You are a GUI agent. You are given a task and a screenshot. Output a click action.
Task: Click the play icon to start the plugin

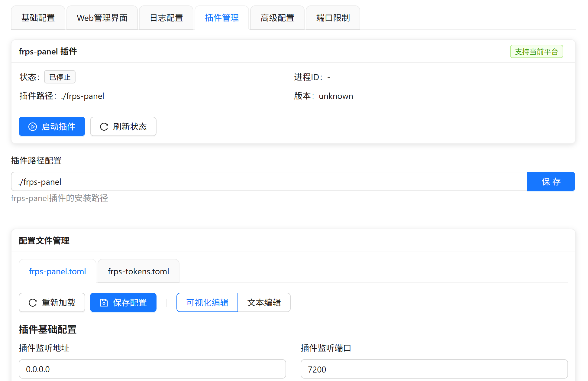coord(33,126)
